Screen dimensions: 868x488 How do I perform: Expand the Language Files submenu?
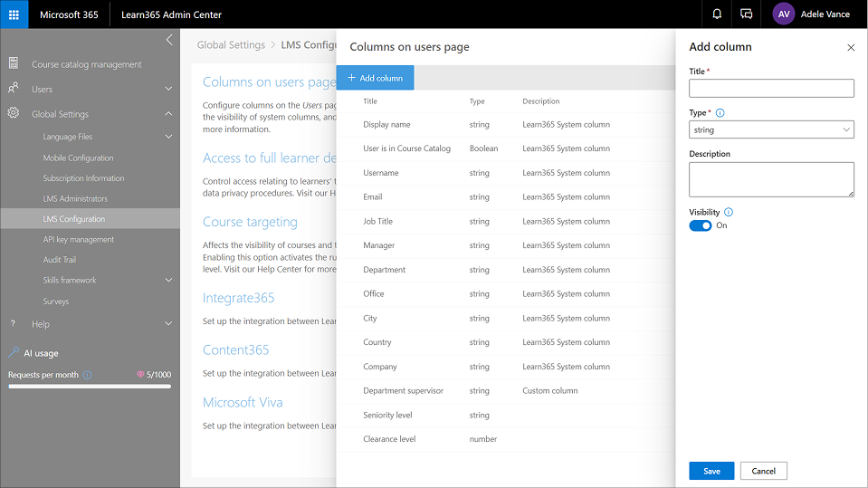168,137
